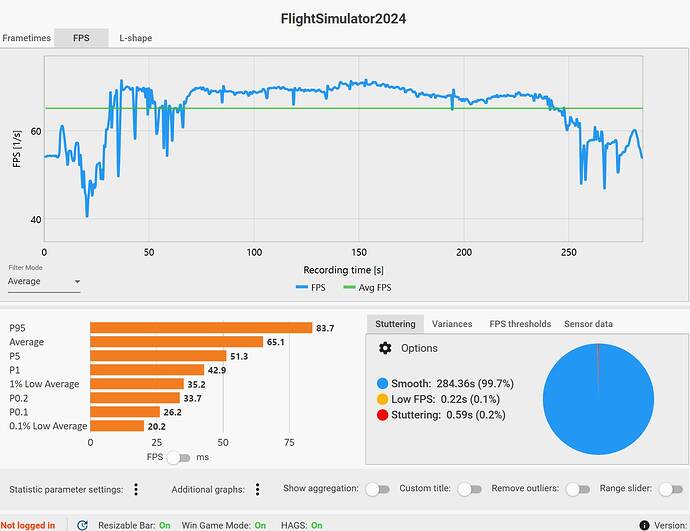The image size is (690, 531).
Task: Click the green Avg FPS legend marker
Action: tap(349, 287)
